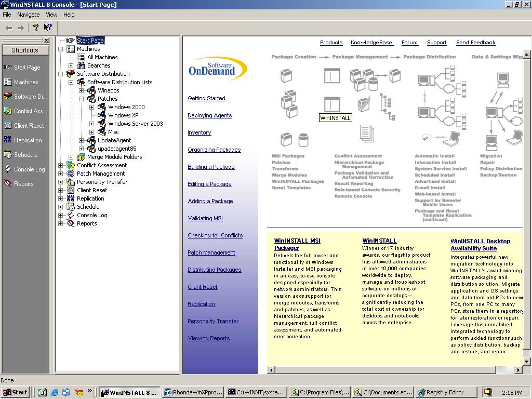Expand the Winapps tree node
The image size is (532, 399).
pos(82,90)
